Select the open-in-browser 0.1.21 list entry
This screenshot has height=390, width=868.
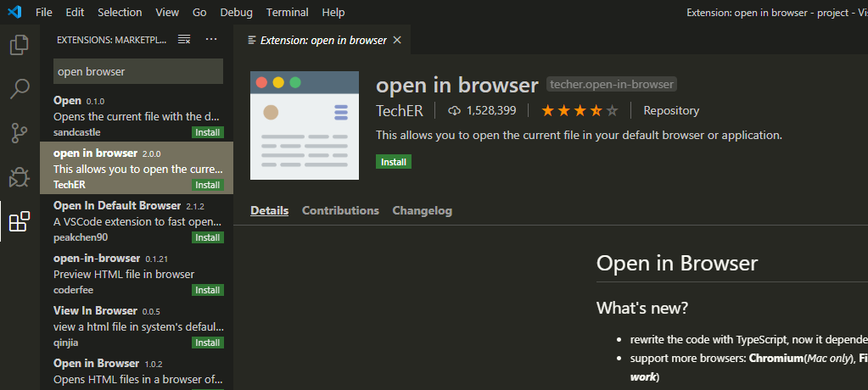(137, 273)
